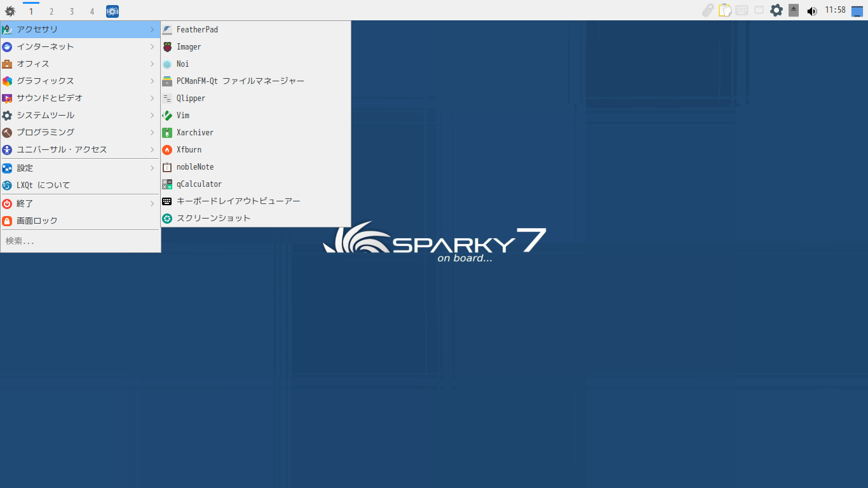
Task: Expand the オフィス submenu arrow
Action: click(x=153, y=64)
